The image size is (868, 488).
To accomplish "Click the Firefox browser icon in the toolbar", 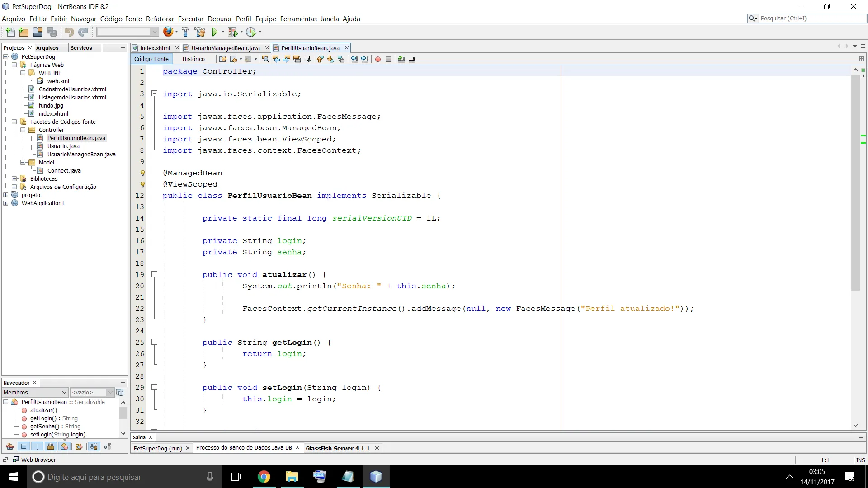I will (168, 32).
